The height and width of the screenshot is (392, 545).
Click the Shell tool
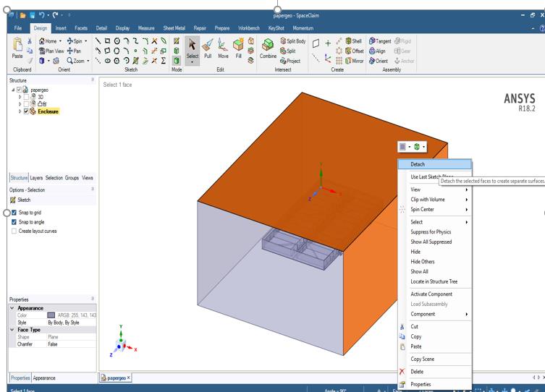point(353,41)
